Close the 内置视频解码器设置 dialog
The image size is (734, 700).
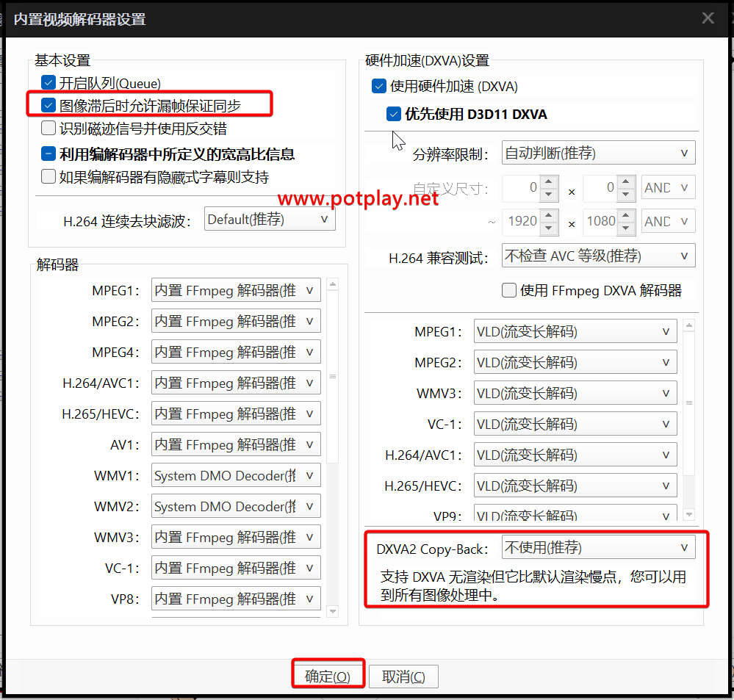pos(708,18)
